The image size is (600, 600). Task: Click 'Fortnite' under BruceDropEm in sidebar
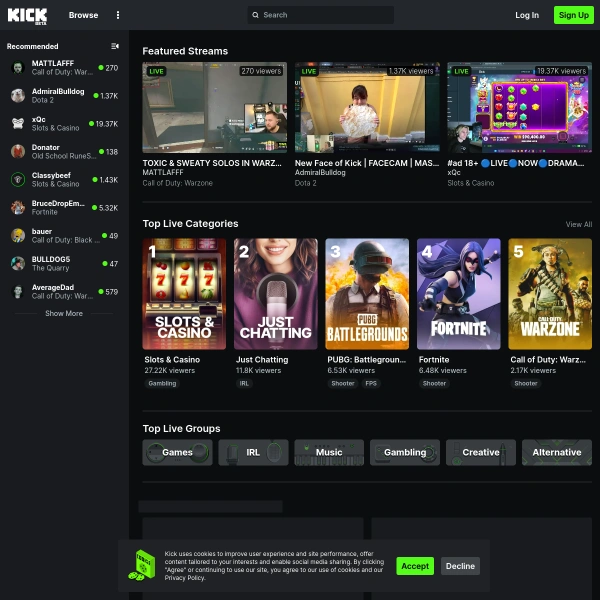(x=44, y=212)
